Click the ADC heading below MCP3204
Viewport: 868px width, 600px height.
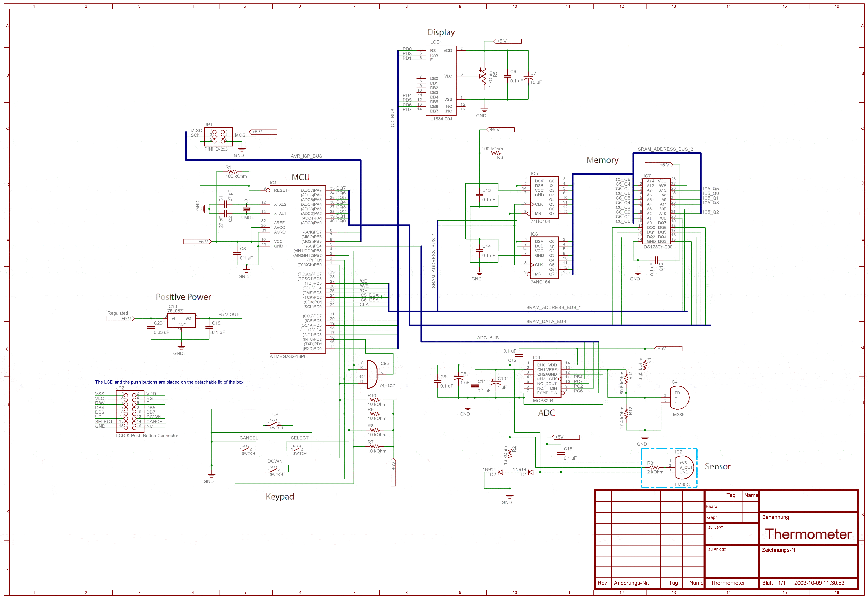click(x=546, y=413)
